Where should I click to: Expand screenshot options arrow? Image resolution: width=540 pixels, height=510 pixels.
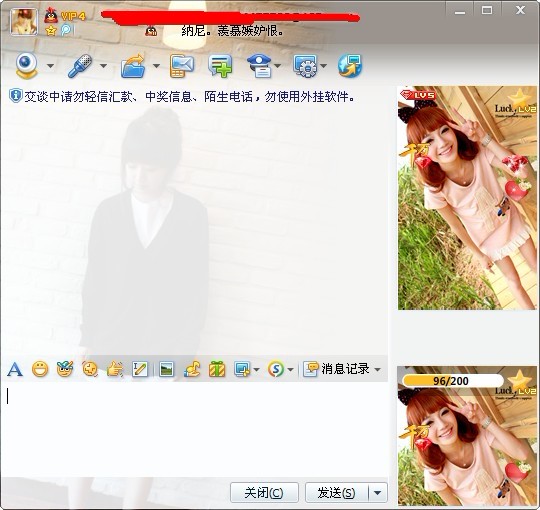[256, 370]
